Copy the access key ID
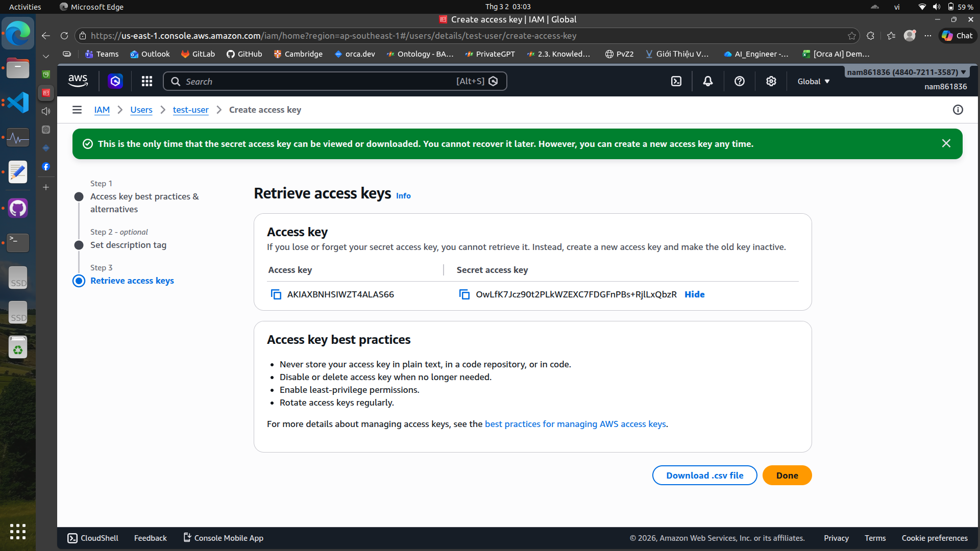Image resolution: width=980 pixels, height=551 pixels. click(x=276, y=294)
